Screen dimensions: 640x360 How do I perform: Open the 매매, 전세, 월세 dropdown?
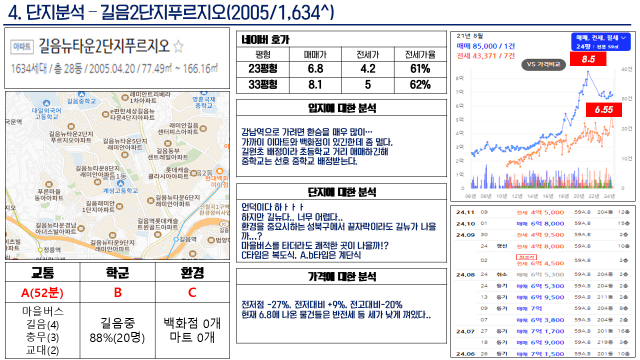coord(601,42)
